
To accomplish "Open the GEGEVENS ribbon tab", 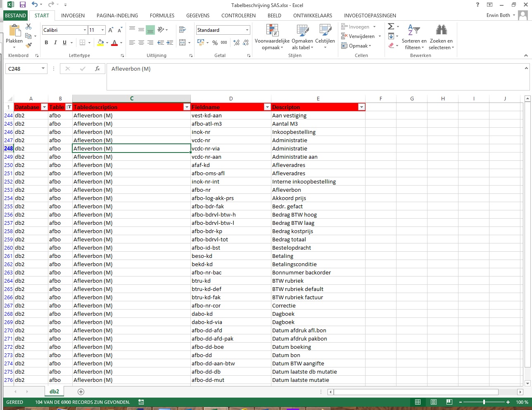I will pyautogui.click(x=198, y=15).
